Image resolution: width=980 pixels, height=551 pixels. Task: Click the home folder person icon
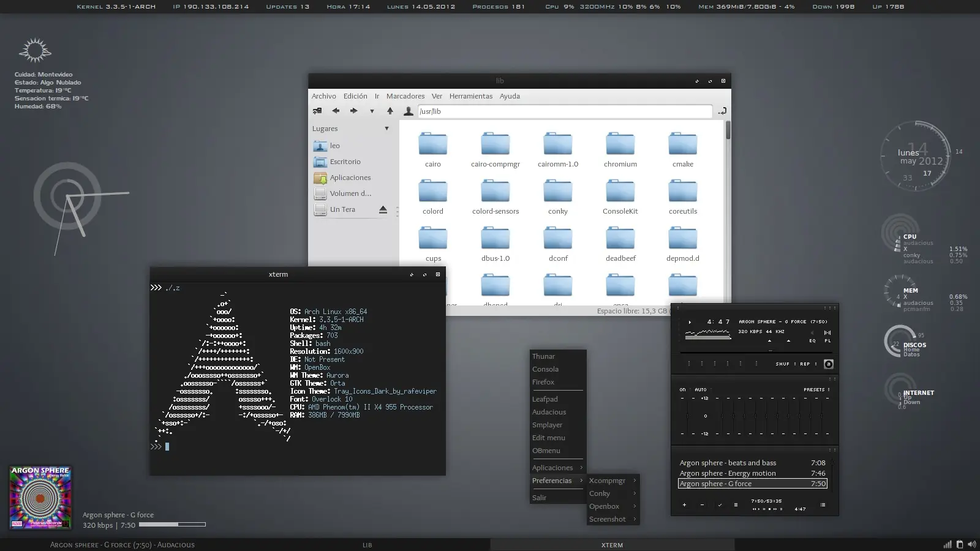(409, 111)
